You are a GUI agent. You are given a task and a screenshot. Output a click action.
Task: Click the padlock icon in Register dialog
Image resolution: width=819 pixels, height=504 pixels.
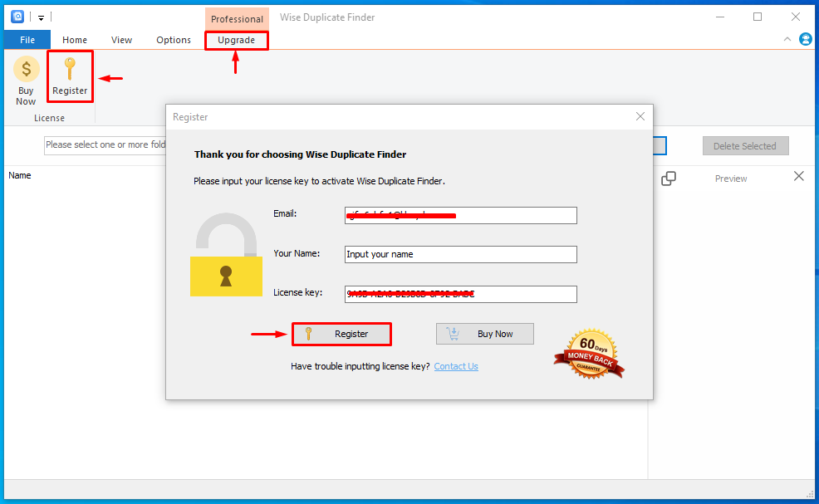pyautogui.click(x=226, y=255)
